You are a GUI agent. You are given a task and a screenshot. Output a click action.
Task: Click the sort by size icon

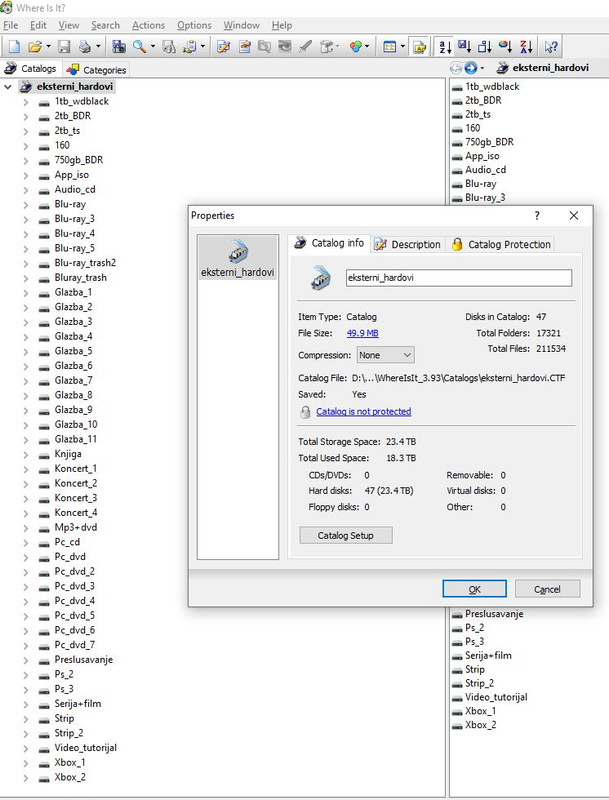click(x=485, y=47)
